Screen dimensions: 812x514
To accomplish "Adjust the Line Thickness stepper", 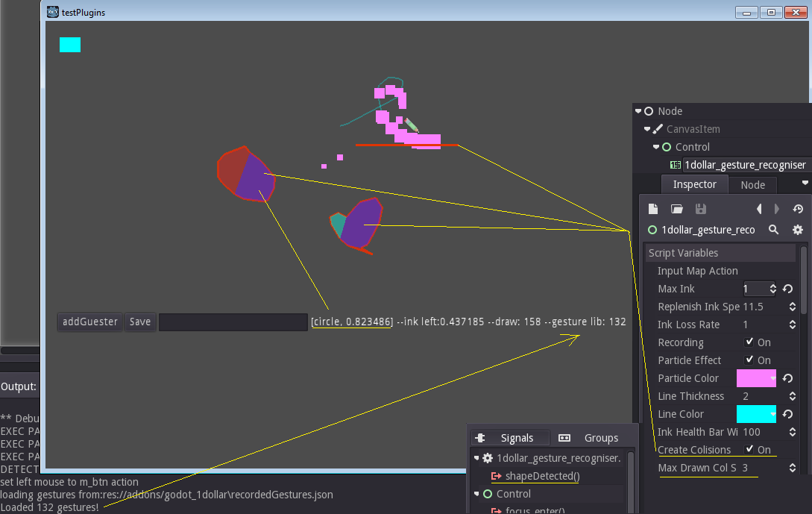I will 793,396.
